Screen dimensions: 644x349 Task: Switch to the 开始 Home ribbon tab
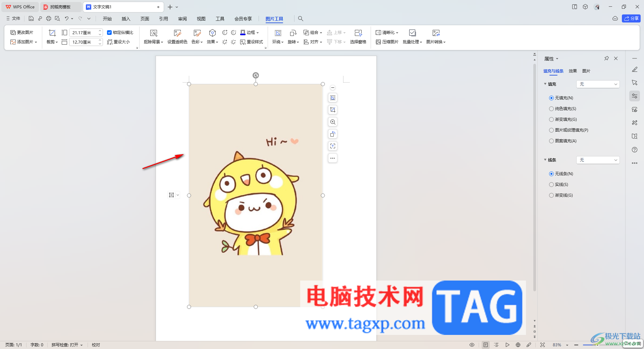tap(107, 19)
